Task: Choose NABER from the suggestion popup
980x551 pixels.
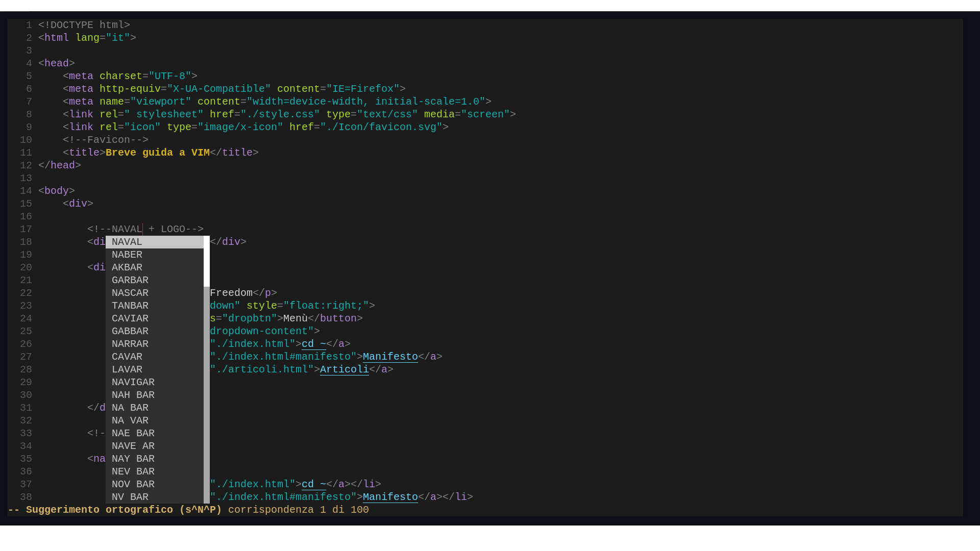Action: (x=128, y=255)
